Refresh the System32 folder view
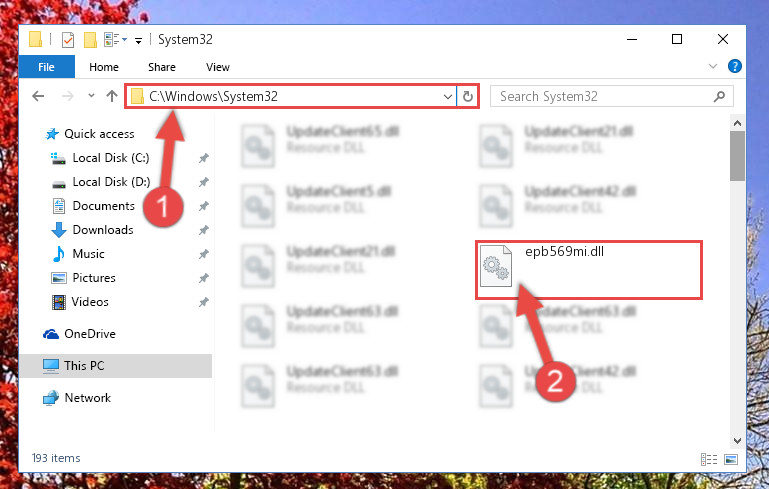The height and width of the screenshot is (489, 769). tap(468, 96)
